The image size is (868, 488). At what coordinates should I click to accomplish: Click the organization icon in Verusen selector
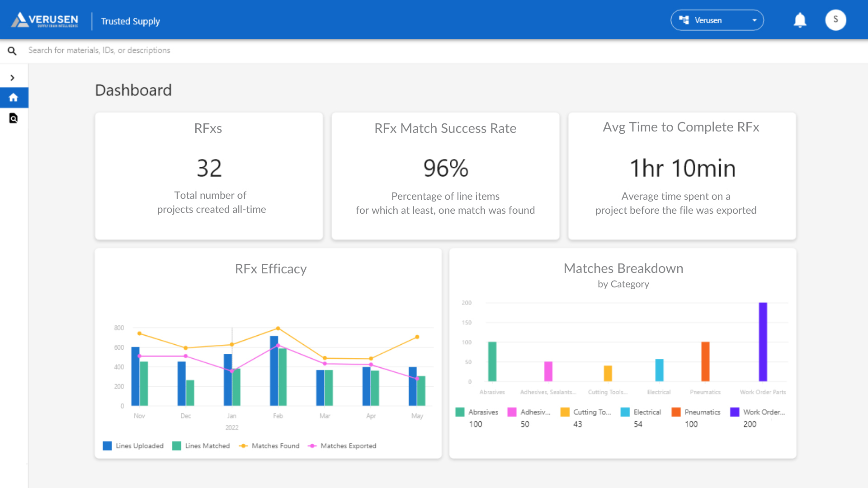(x=684, y=20)
